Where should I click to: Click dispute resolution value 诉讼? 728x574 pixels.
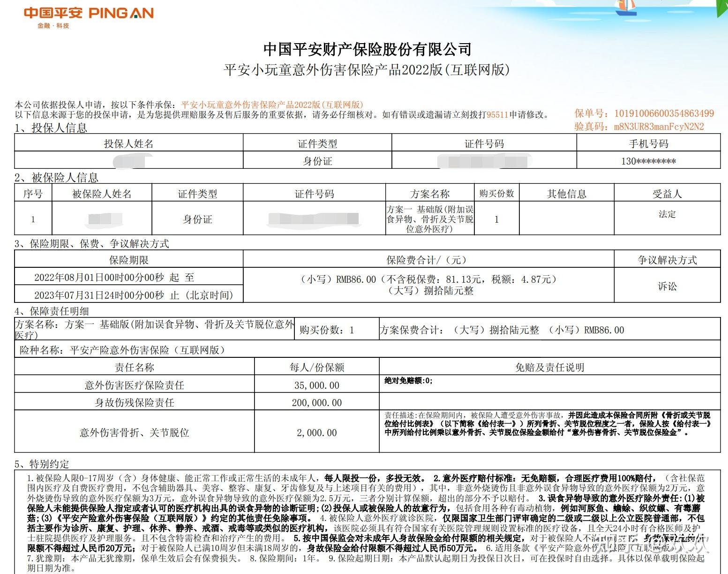click(x=667, y=286)
